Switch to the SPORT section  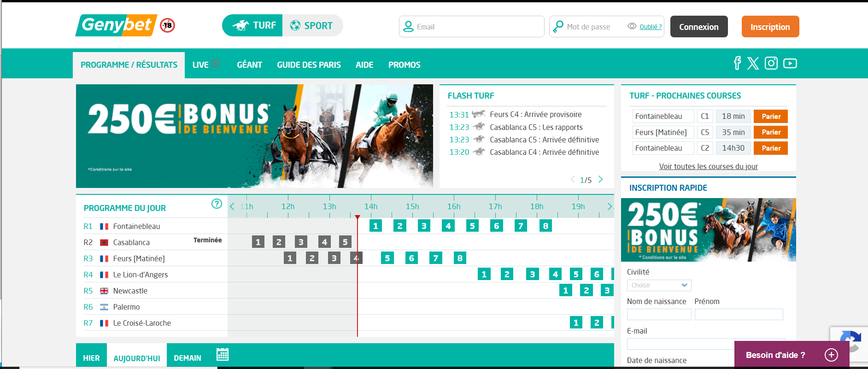[x=312, y=26]
